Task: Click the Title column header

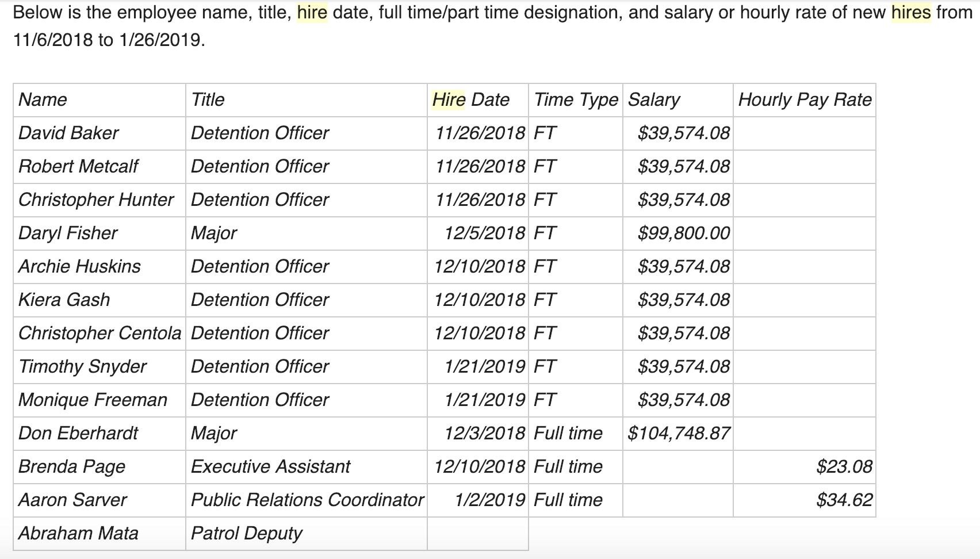Action: coord(307,100)
